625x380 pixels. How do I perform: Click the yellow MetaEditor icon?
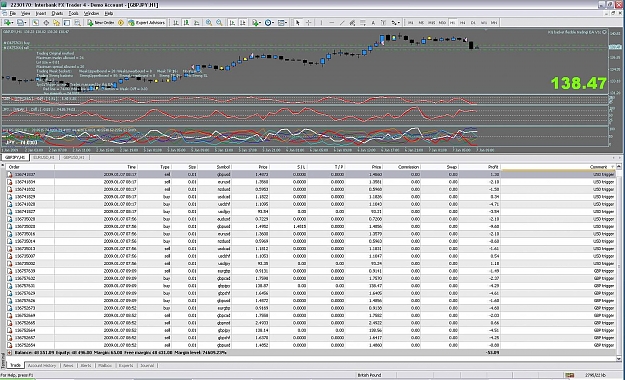121,23
